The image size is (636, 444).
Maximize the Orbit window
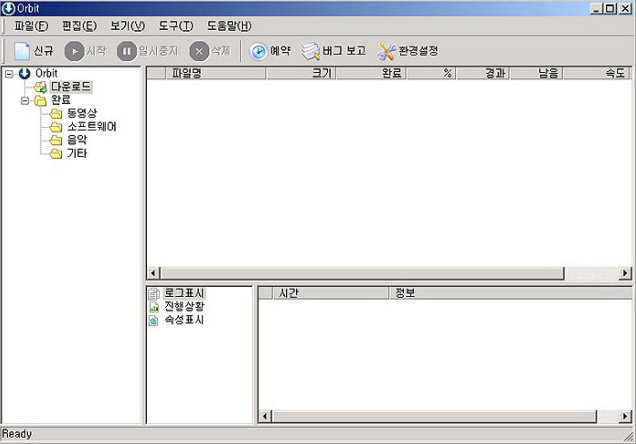[x=610, y=9]
